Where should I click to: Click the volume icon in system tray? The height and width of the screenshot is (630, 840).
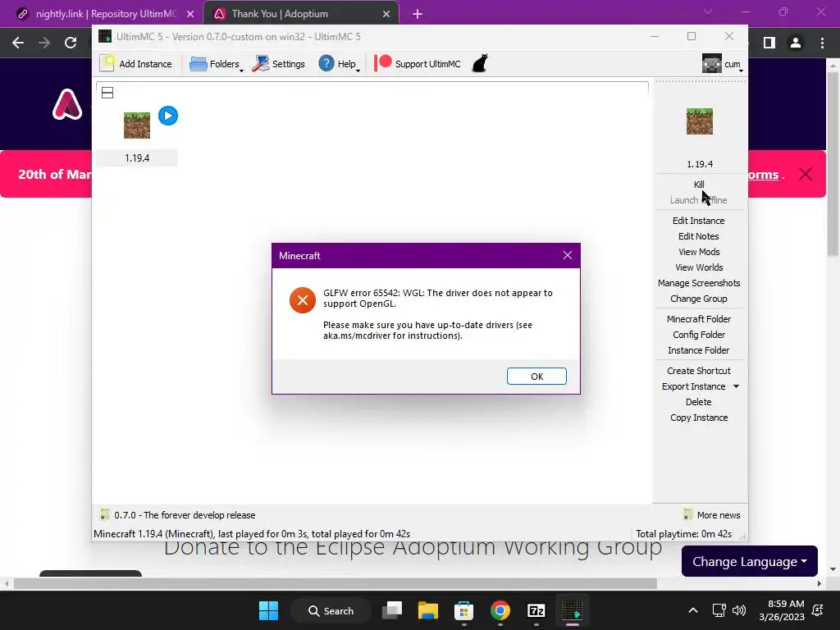point(739,610)
